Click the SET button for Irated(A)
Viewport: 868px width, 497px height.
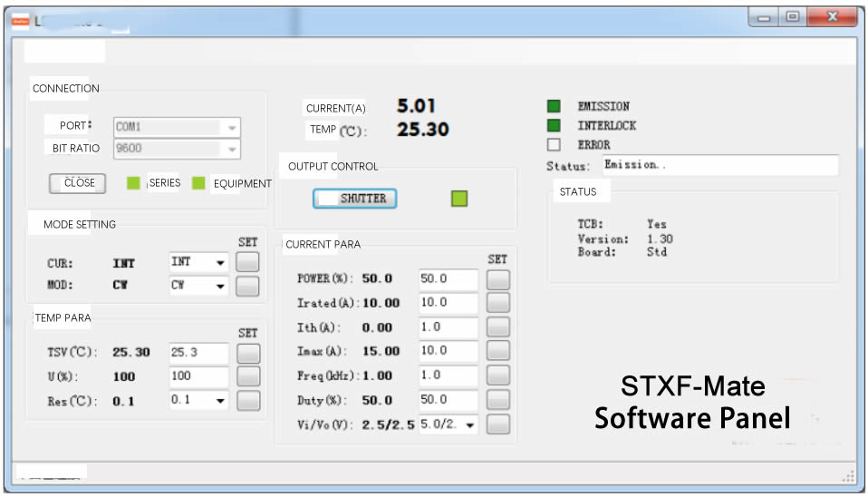coord(497,303)
